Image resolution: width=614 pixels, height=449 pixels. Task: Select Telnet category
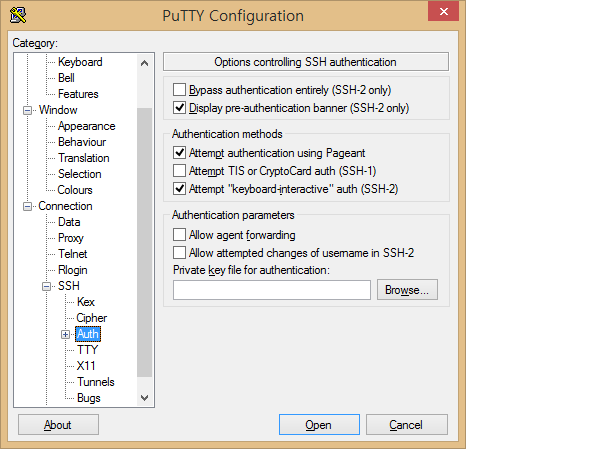pos(72,254)
